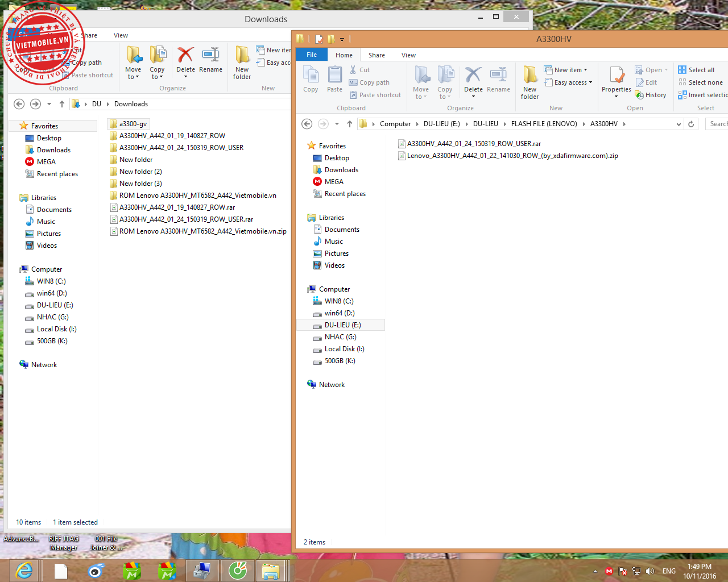Open the Open dropdown in A3300HV ribbon
728x582 pixels.
tap(651, 70)
